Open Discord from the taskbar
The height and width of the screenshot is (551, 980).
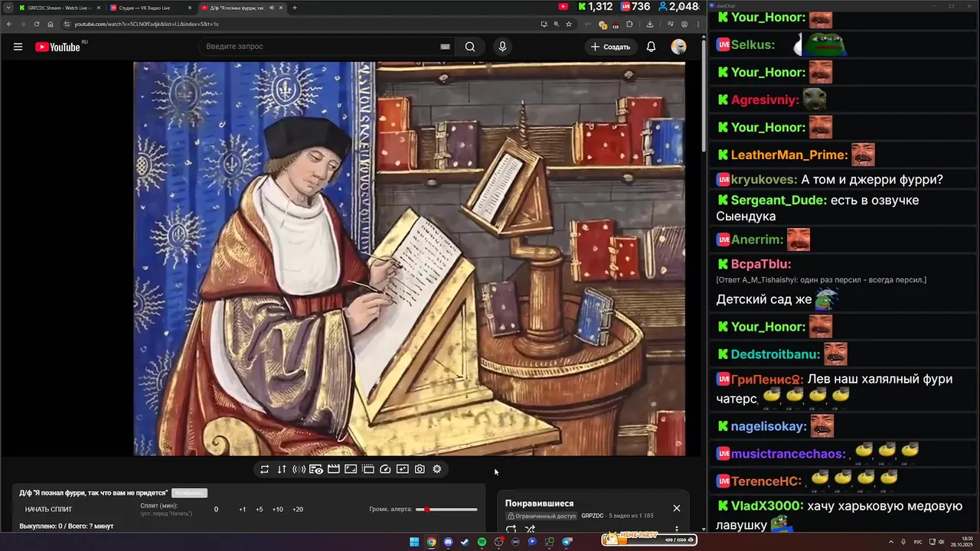[448, 542]
